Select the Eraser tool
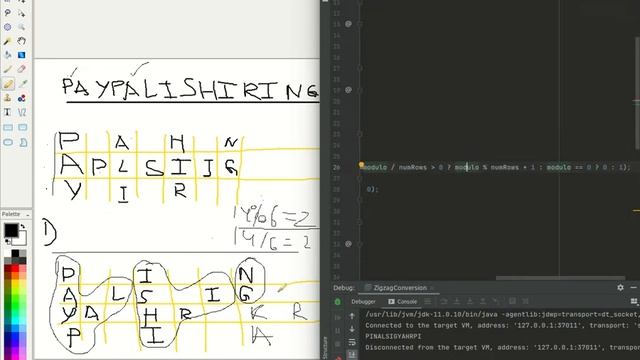This screenshot has height=360, width=640. tap(22, 69)
